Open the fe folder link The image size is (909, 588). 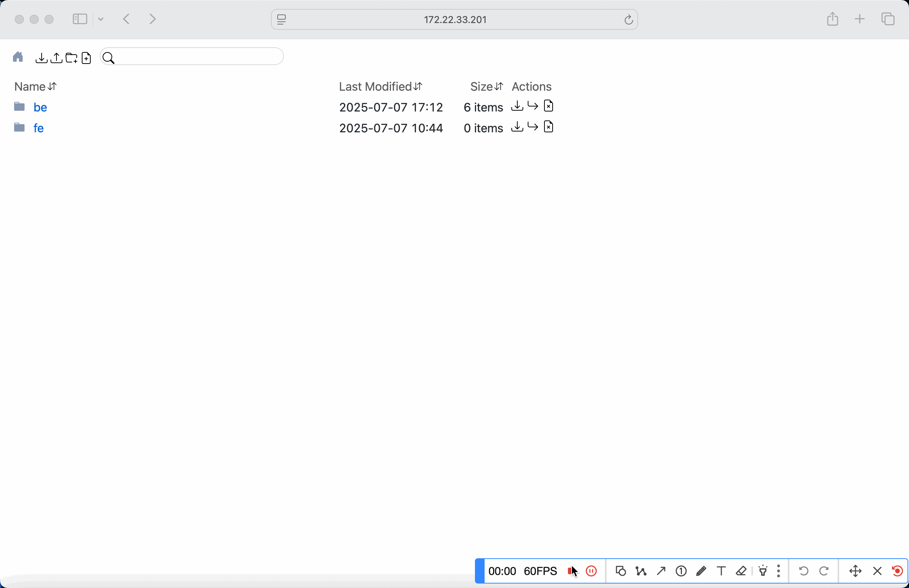(x=39, y=128)
